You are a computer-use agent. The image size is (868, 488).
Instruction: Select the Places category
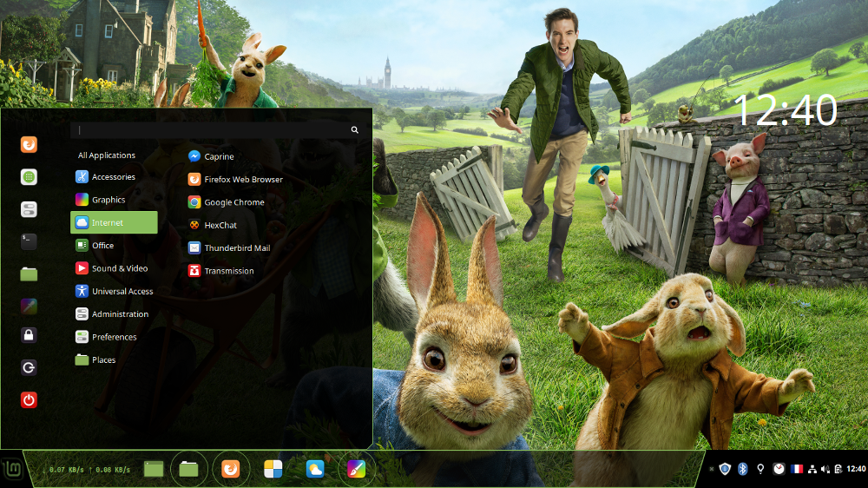(114, 359)
